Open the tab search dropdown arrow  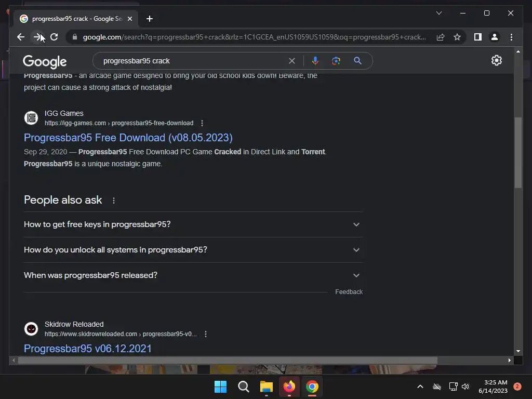tap(438, 13)
